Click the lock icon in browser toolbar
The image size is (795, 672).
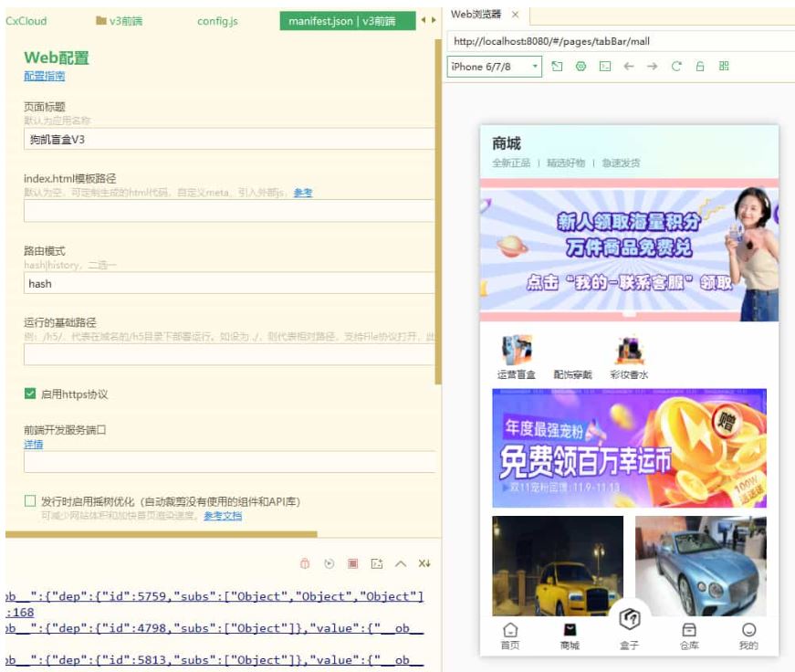(700, 67)
